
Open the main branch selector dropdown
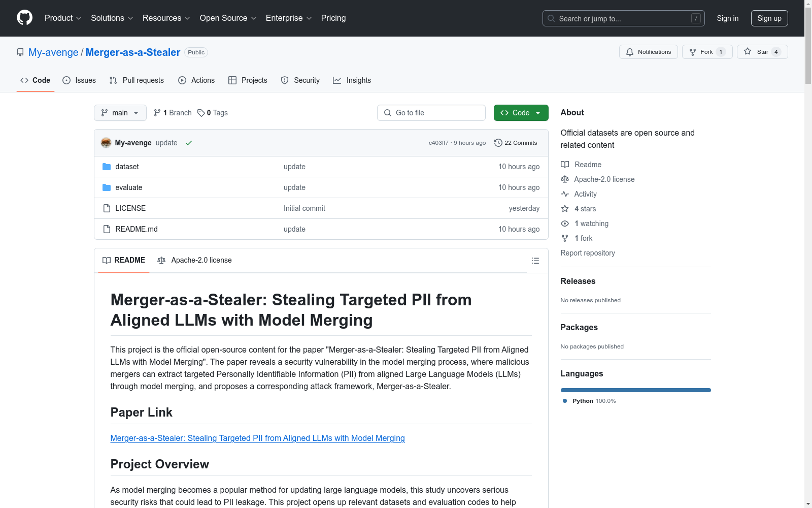coord(120,113)
